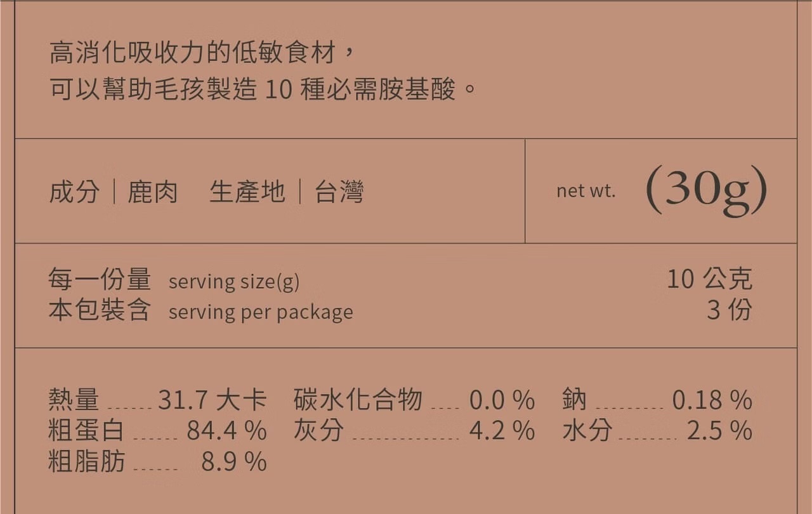Screen dimensions: 812x514
Task: Select the 生產地 origin label
Action: [x=247, y=192]
